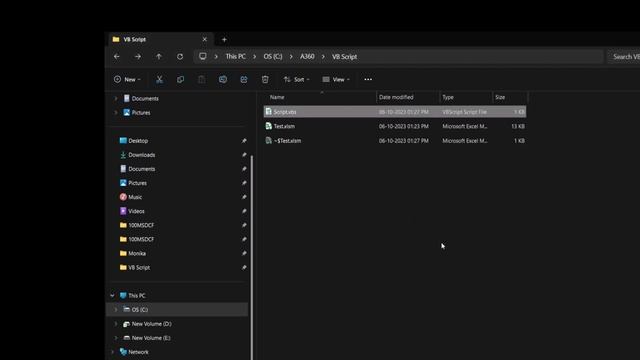Navigate up one folder level
640x360 pixels.
(x=159, y=57)
